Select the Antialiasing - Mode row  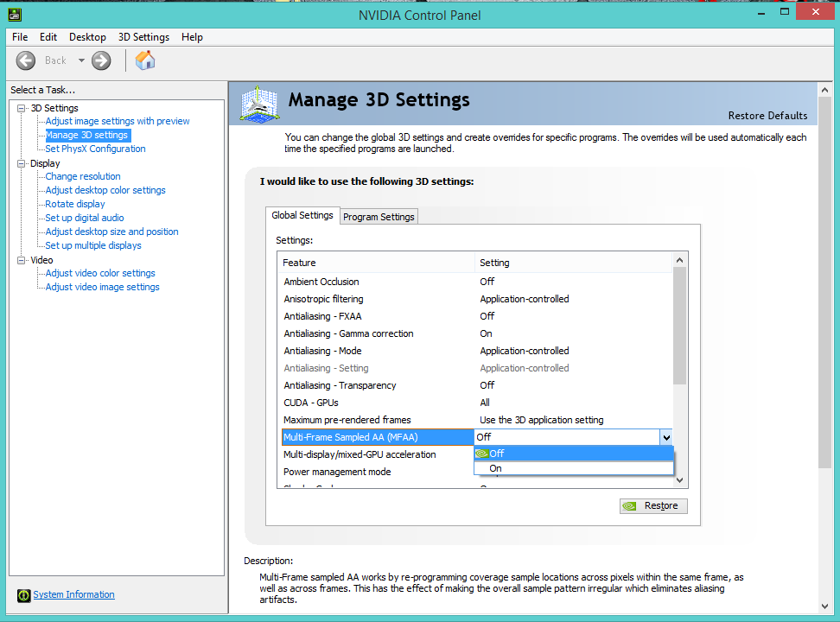(477, 351)
